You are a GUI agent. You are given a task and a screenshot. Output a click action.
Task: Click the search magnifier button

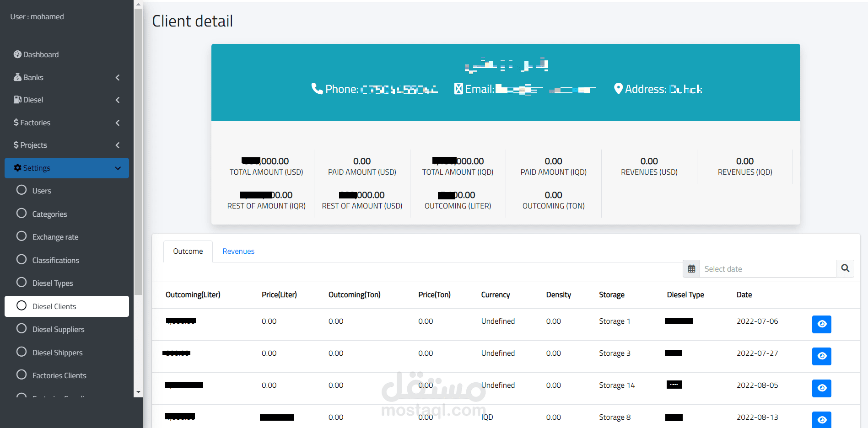tap(845, 269)
